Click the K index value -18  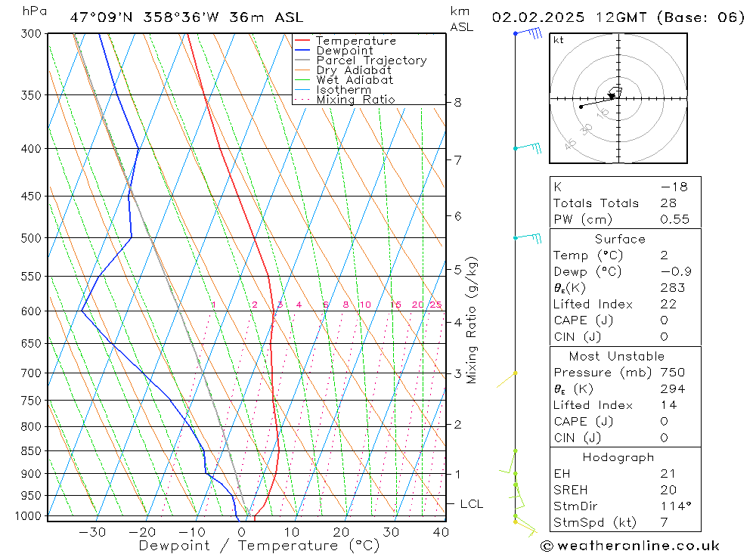coord(674,187)
